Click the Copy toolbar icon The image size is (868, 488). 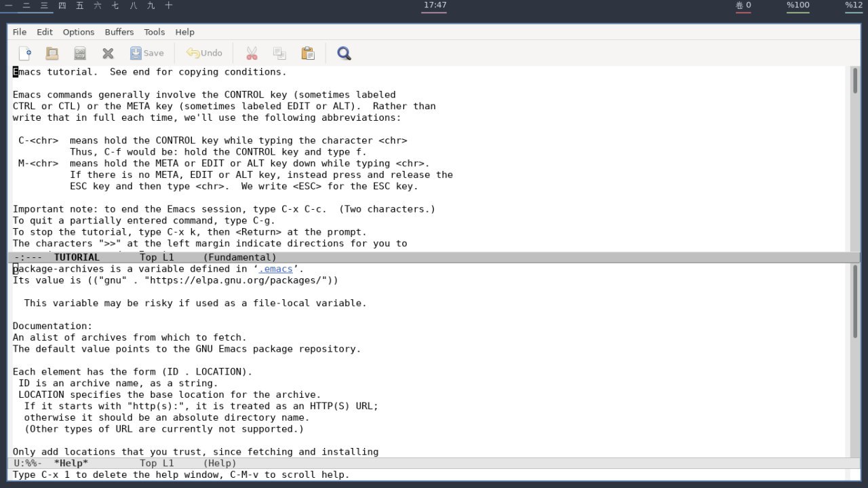point(279,53)
